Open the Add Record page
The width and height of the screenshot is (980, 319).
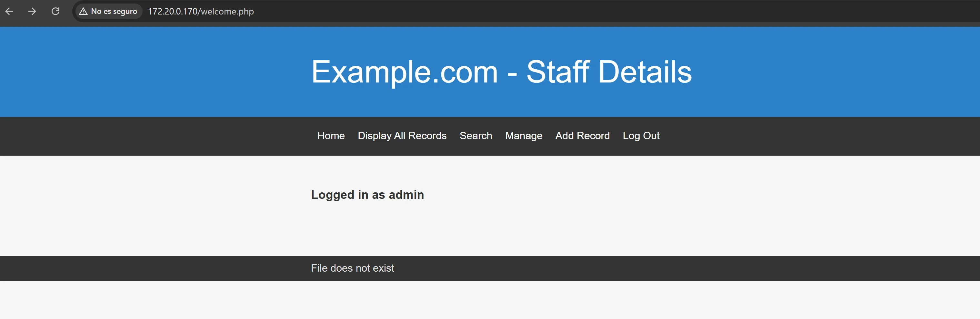point(582,136)
